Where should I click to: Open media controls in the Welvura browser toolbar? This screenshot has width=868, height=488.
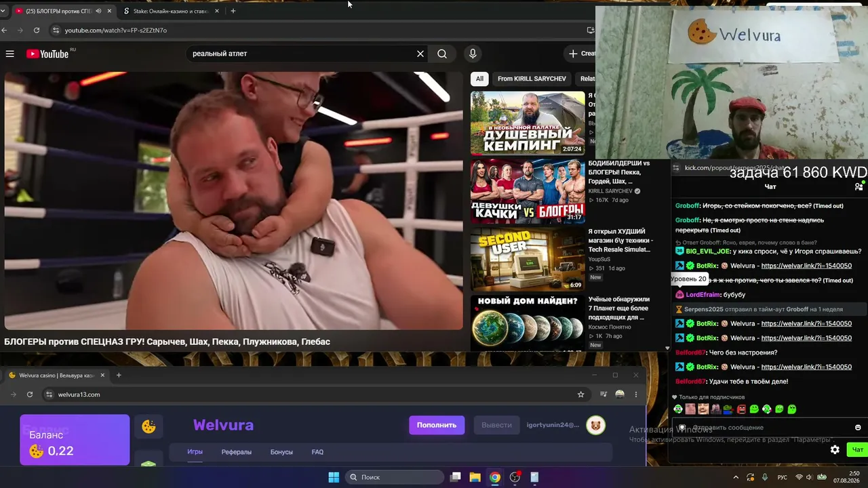click(603, 394)
